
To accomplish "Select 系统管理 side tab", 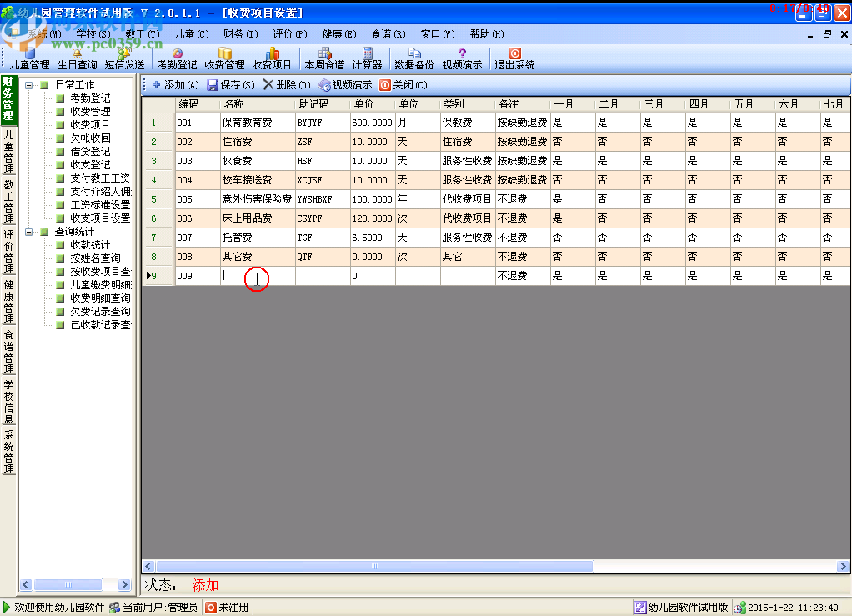I will tap(8, 452).
